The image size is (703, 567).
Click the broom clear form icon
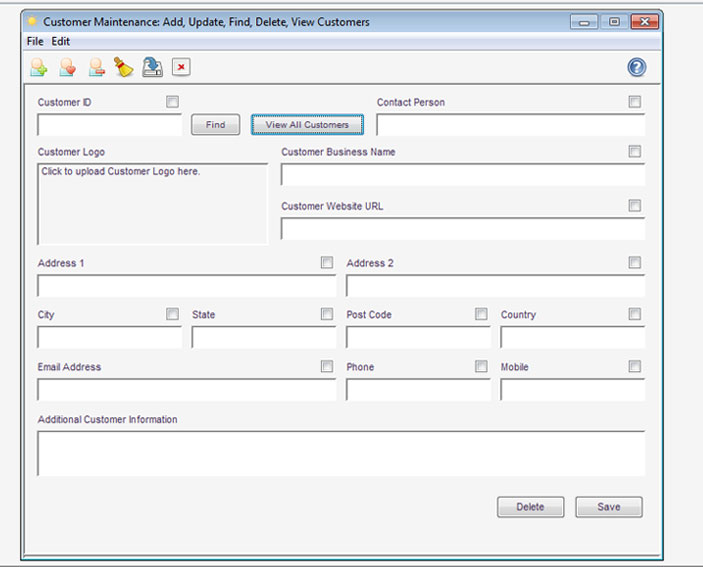123,67
